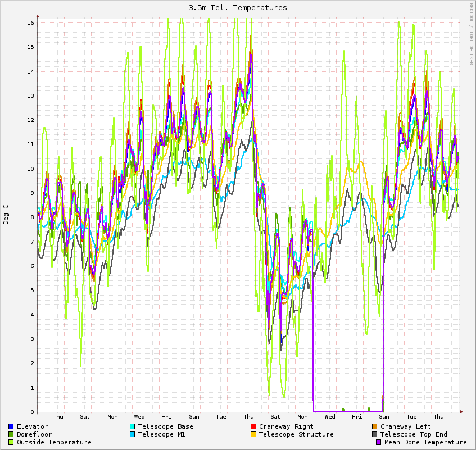The image size is (476, 450).
Task: Click the 'Deg.C' y-axis label
Action: click(x=6, y=215)
